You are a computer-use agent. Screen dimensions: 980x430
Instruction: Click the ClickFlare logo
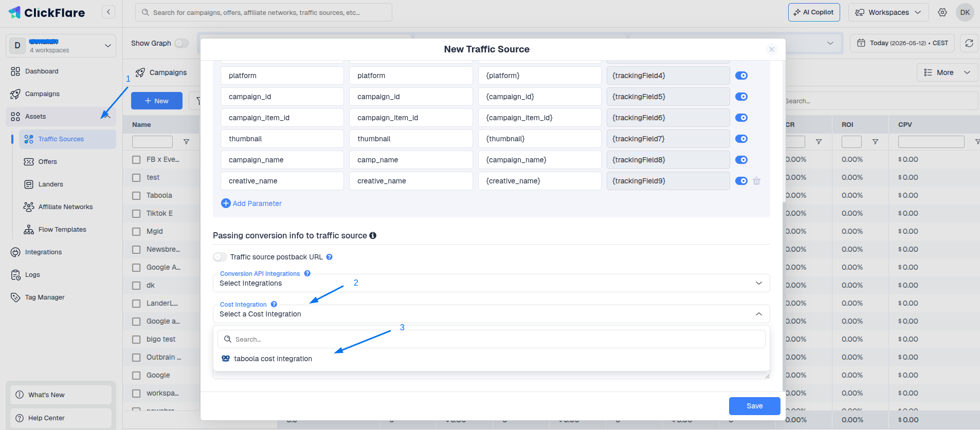coord(47,12)
